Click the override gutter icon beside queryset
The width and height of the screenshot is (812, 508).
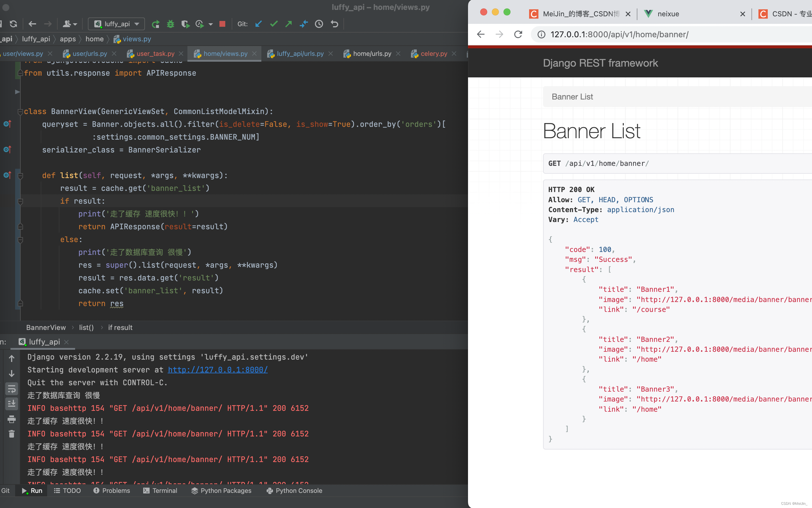(x=7, y=124)
